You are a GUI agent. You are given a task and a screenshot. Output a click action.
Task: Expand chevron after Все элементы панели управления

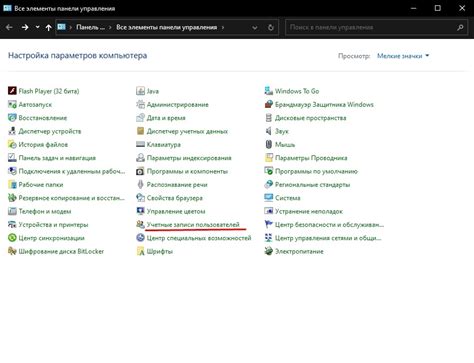click(223, 27)
